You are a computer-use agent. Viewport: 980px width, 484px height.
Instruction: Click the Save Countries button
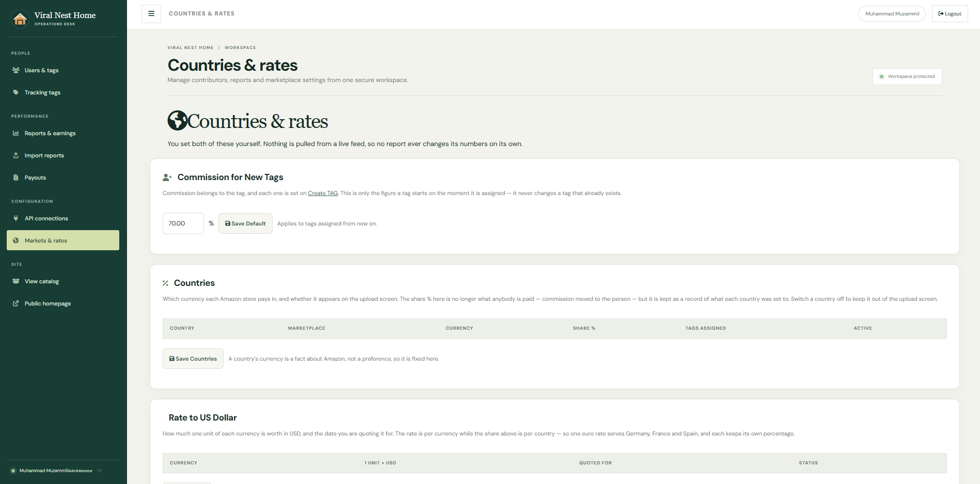pyautogui.click(x=193, y=359)
